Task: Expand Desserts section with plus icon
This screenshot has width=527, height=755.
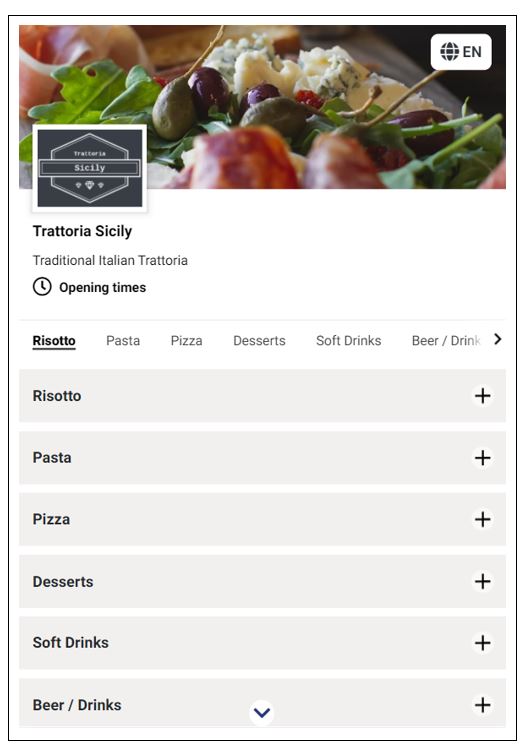Action: 482,581
